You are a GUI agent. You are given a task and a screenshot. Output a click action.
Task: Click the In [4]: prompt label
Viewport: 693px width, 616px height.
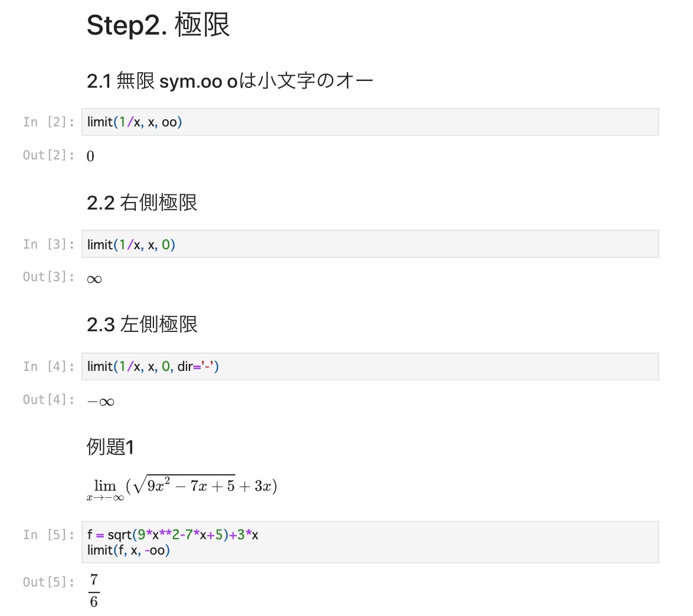pyautogui.click(x=48, y=367)
